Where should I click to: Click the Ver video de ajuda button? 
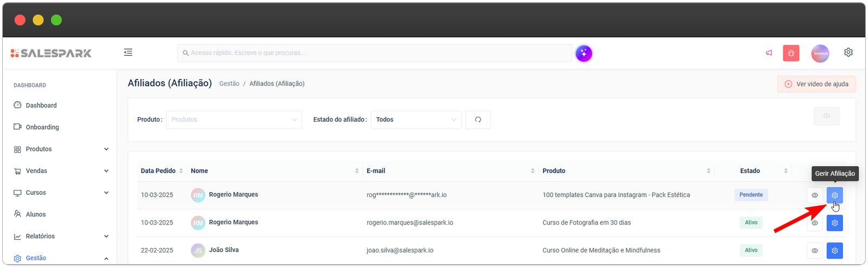click(816, 84)
